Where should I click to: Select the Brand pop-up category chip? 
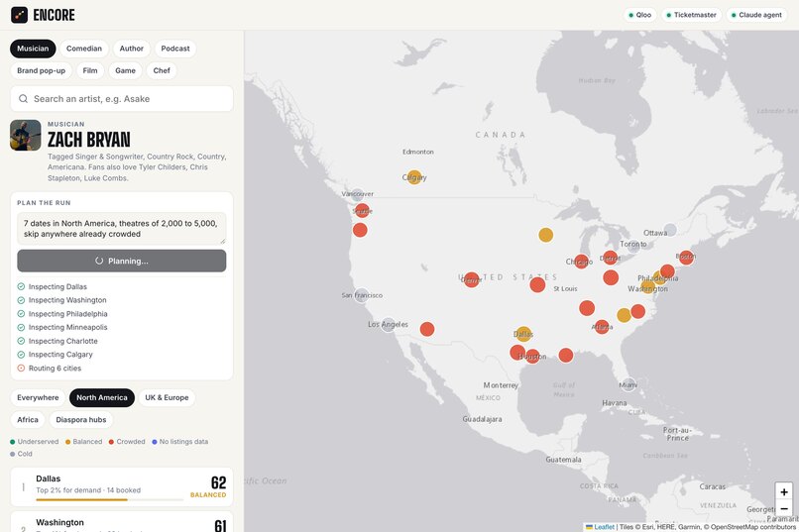[x=42, y=70]
